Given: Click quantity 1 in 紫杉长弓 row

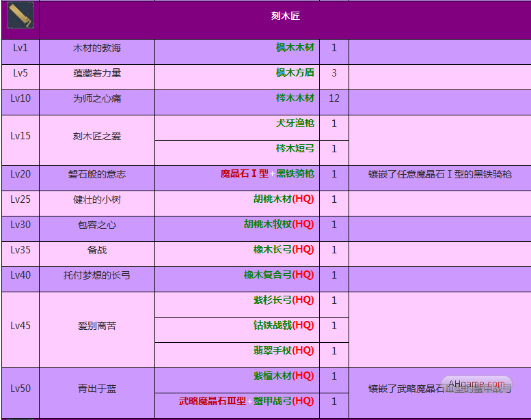Looking at the screenshot, I should click(334, 300).
